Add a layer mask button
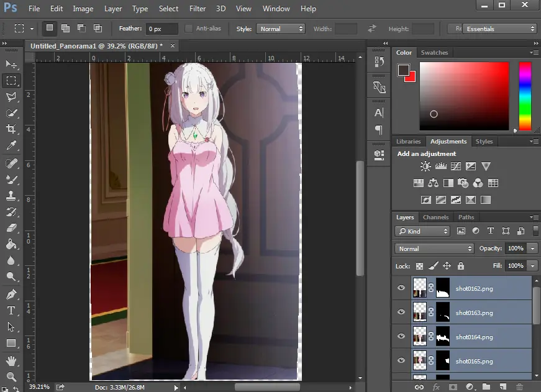 coord(453,387)
